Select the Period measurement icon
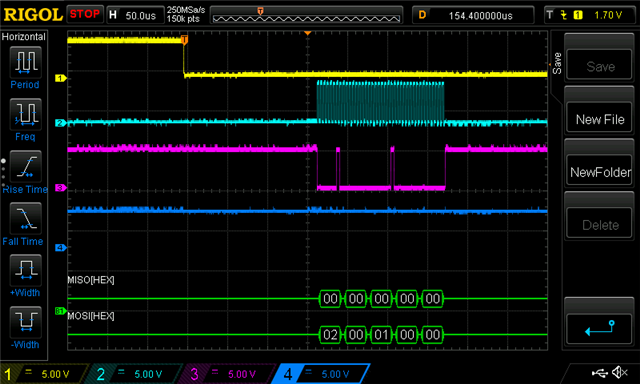The height and width of the screenshot is (384, 640). click(25, 62)
